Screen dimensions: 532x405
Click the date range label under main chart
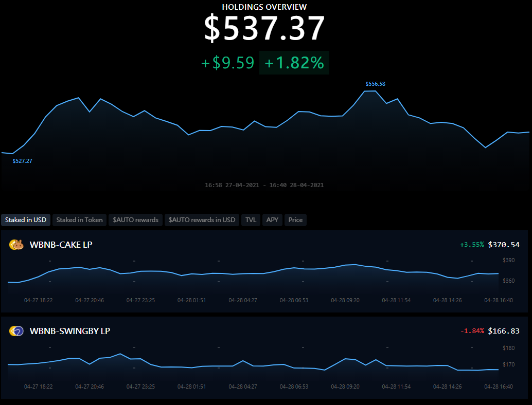click(x=264, y=185)
